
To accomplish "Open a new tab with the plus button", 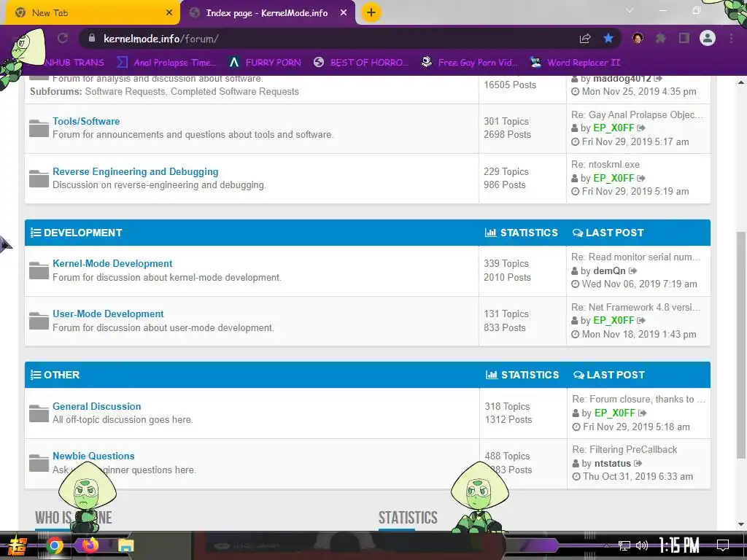I will pos(371,12).
